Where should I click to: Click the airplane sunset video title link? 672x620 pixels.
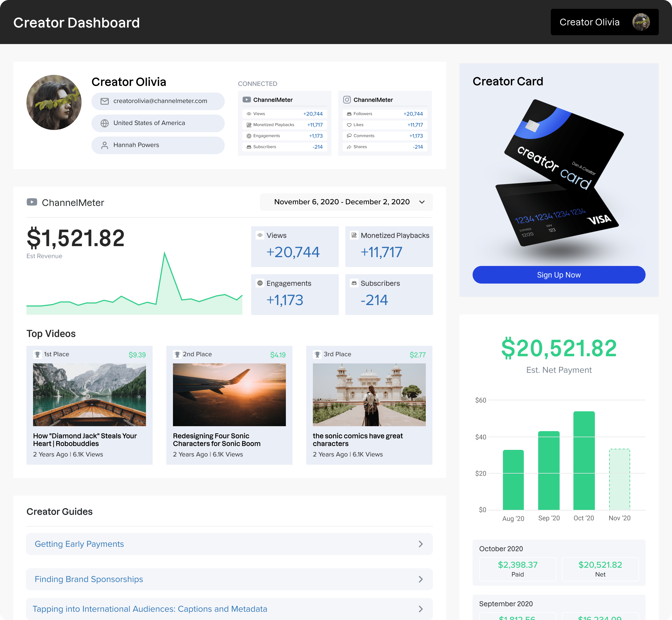click(216, 439)
